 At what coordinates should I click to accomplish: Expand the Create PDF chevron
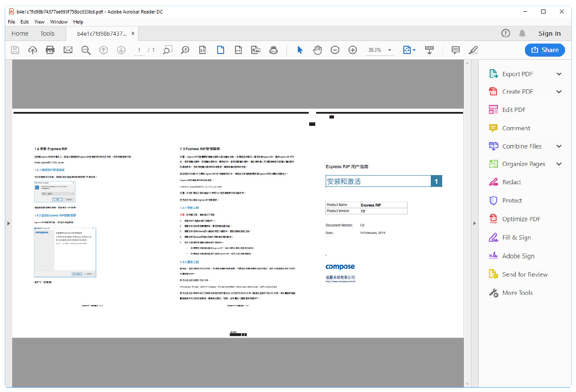tap(559, 91)
